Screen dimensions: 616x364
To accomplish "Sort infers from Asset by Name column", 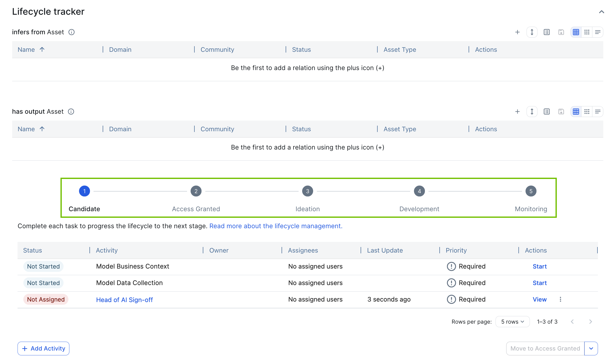I will pyautogui.click(x=26, y=50).
